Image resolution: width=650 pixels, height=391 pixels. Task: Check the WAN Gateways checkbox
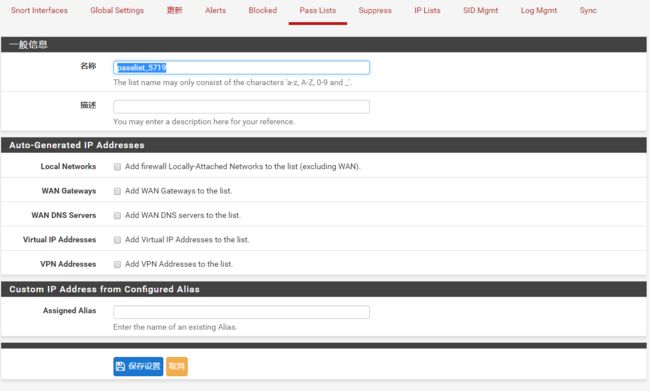click(x=117, y=191)
